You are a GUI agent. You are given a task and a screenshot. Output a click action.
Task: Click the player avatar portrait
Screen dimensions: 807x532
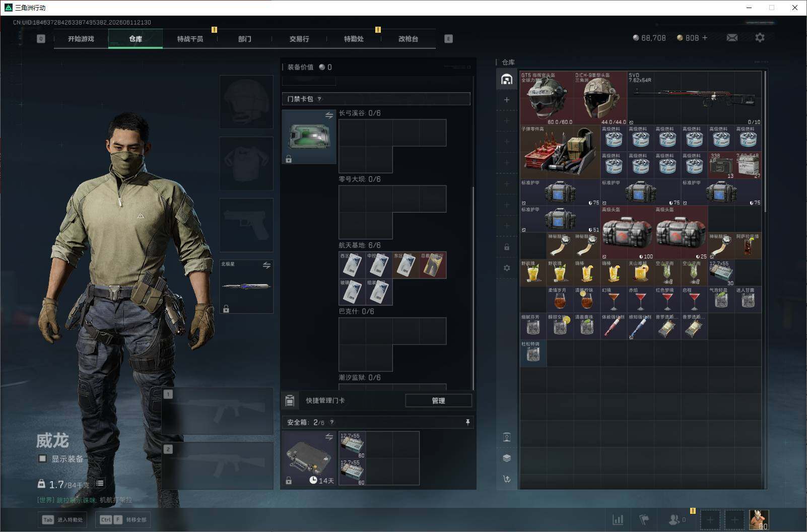(x=759, y=519)
